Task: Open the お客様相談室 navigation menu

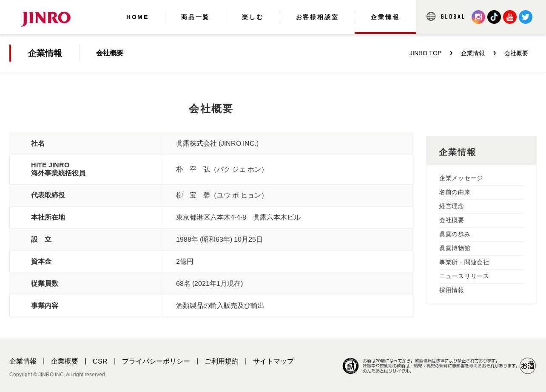Action: [x=317, y=17]
